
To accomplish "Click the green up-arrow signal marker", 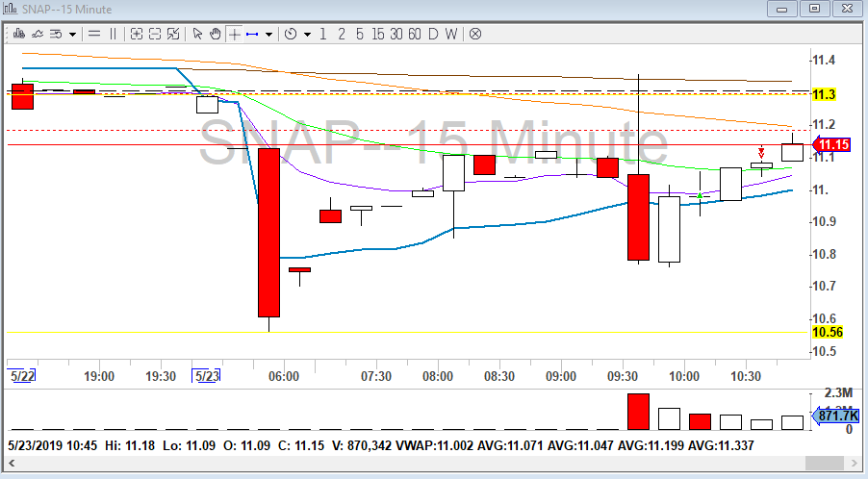I will coord(700,195).
